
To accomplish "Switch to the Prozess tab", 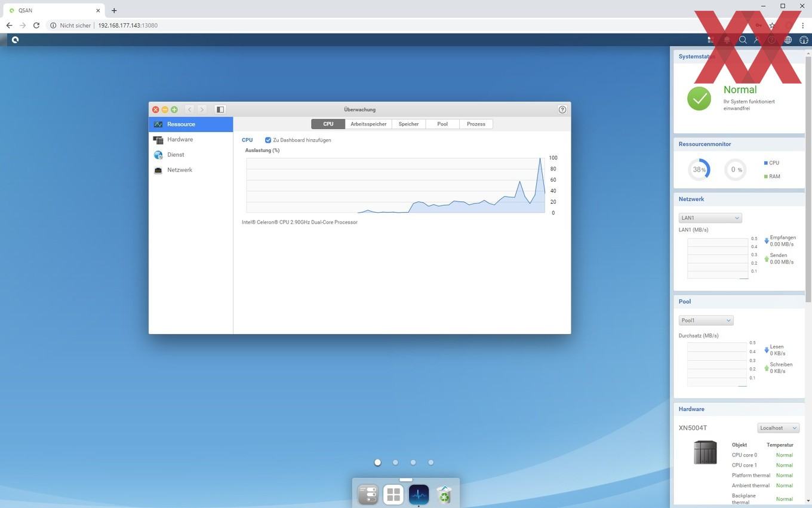I will [476, 124].
